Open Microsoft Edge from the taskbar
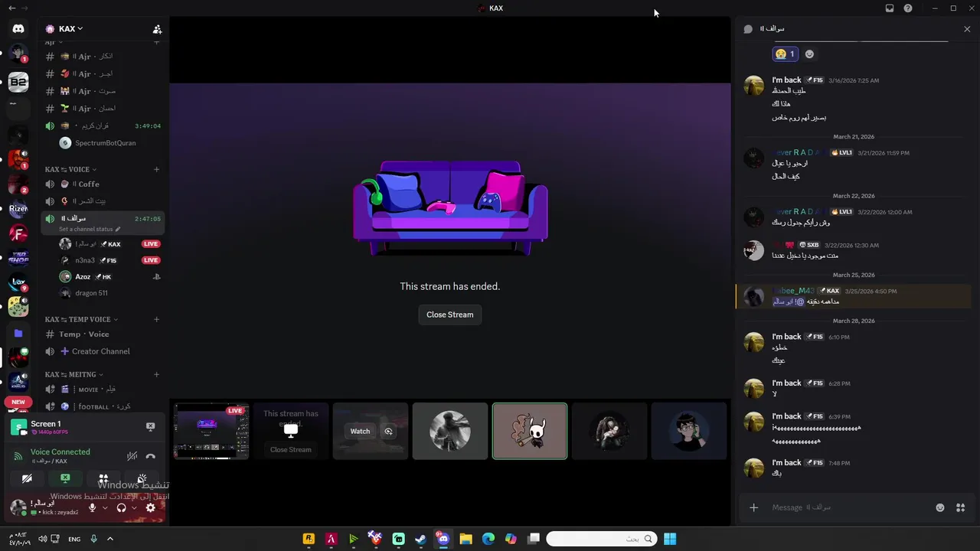980x551 pixels. coord(488,539)
